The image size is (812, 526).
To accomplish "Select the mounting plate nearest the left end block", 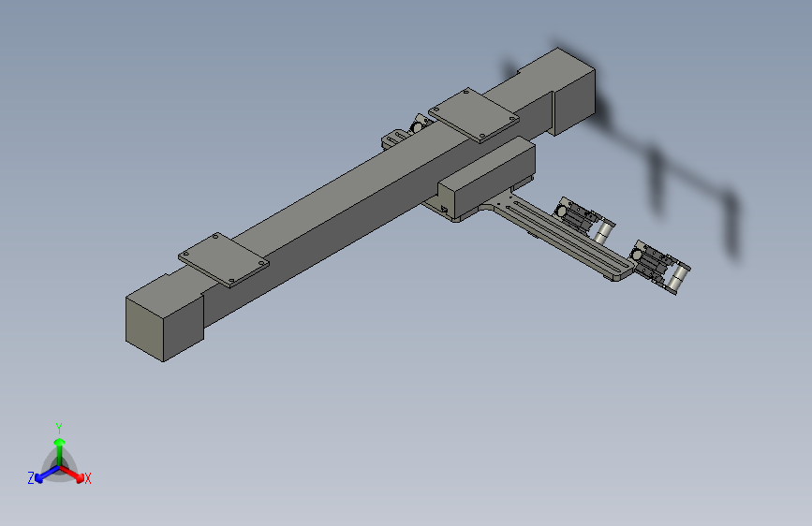I will (223, 260).
